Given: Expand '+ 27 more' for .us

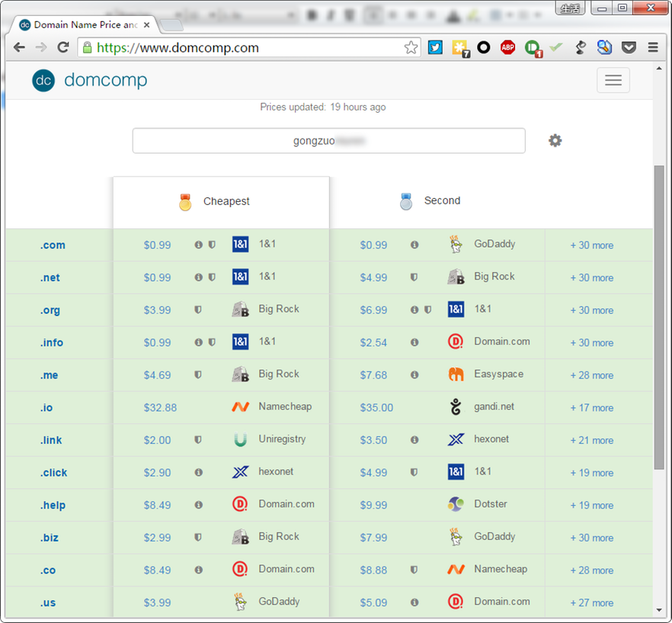Looking at the screenshot, I should point(591,603).
